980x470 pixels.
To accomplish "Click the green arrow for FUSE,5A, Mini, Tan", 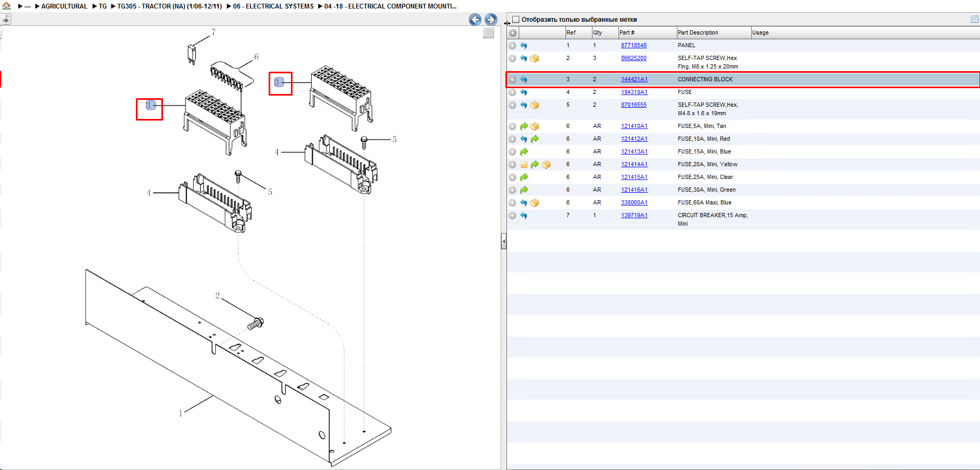I will pyautogui.click(x=524, y=126).
